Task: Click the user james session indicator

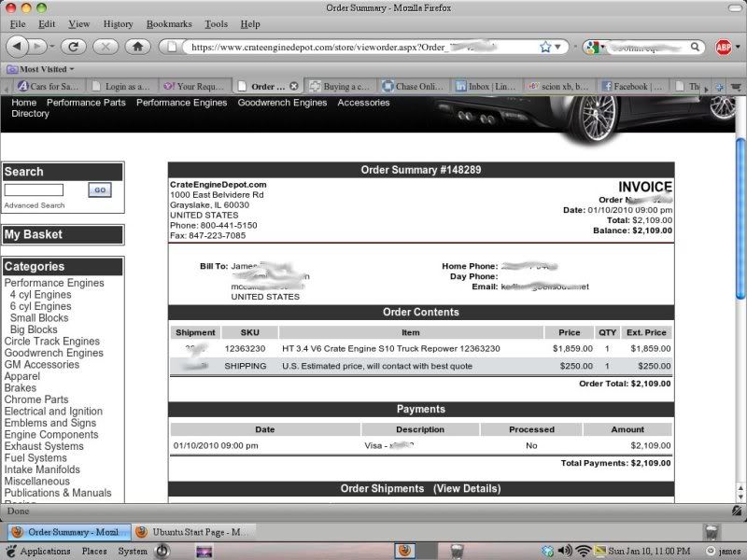Action: (x=725, y=551)
